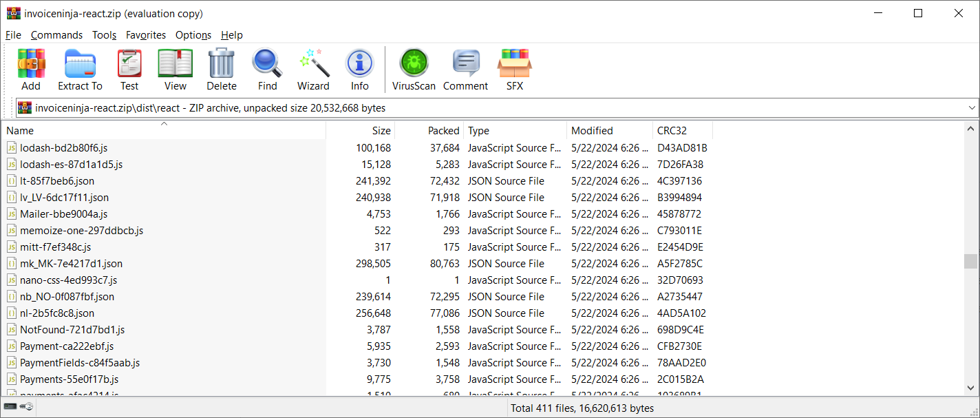This screenshot has width=980, height=418.
Task: Select the Payment-ca222ebf.js file icon
Action: [x=12, y=346]
